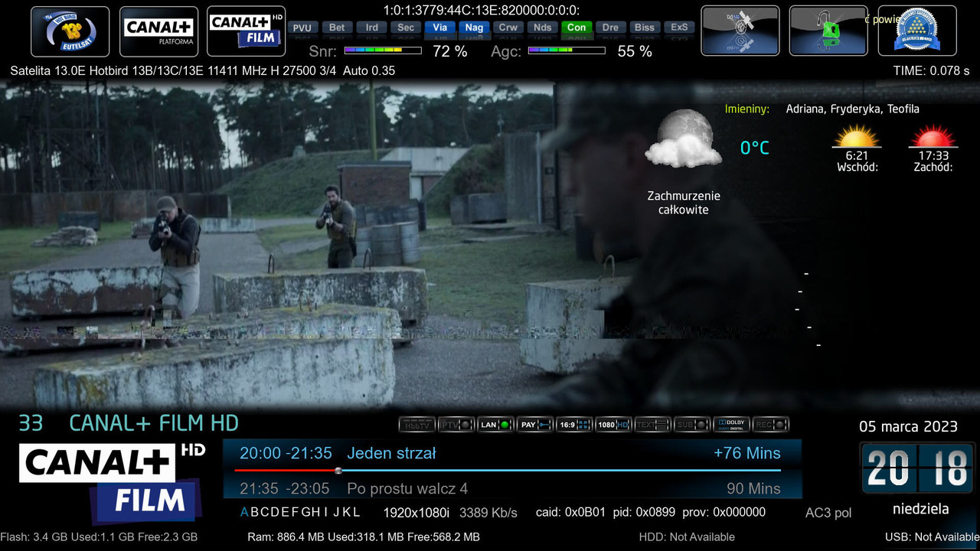
Task: Click the PAY channel status icon
Action: [x=535, y=424]
